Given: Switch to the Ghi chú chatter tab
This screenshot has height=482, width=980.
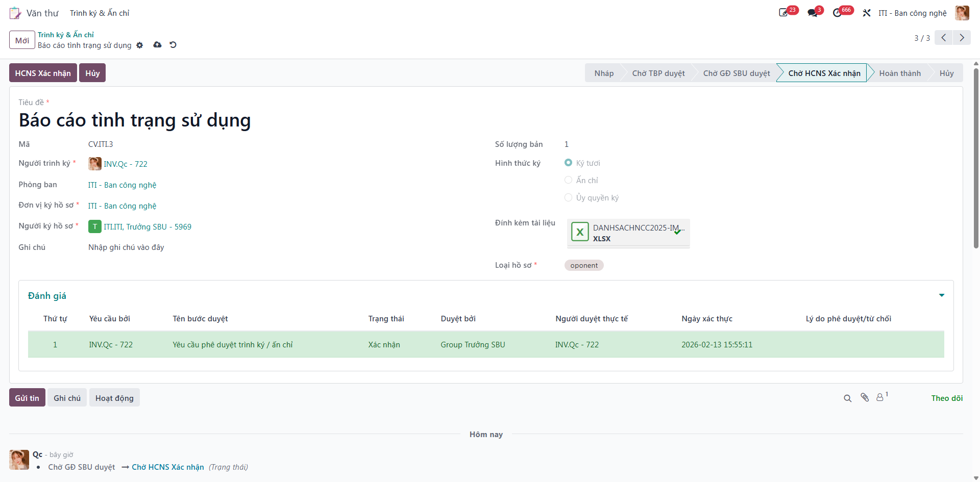Looking at the screenshot, I should pyautogui.click(x=67, y=398).
